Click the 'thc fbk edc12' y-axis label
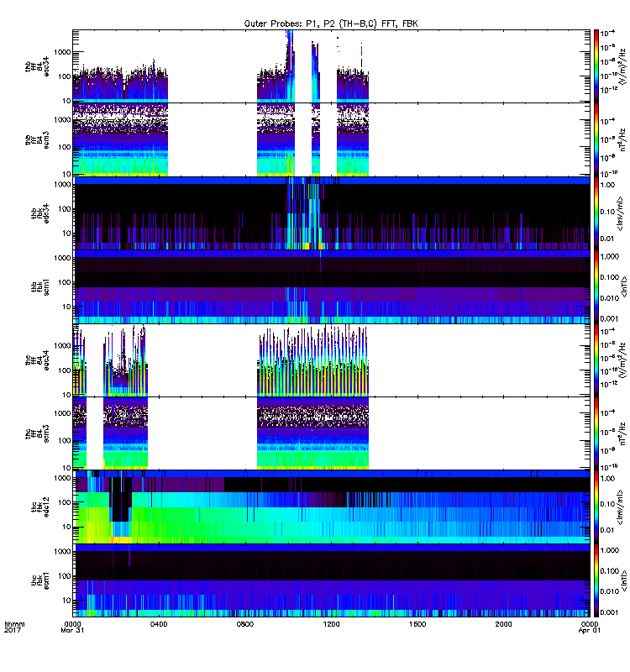Viewport: 630px width, 672px height. [40, 507]
